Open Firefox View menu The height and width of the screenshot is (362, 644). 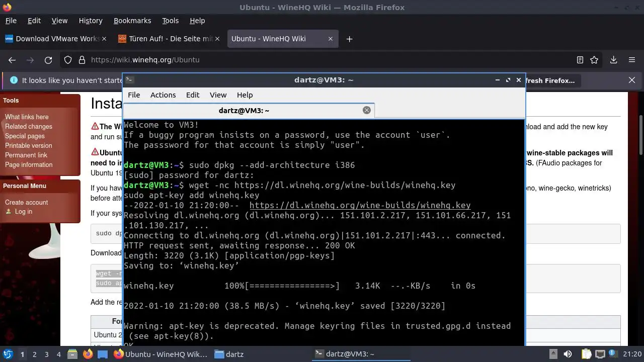(x=59, y=21)
